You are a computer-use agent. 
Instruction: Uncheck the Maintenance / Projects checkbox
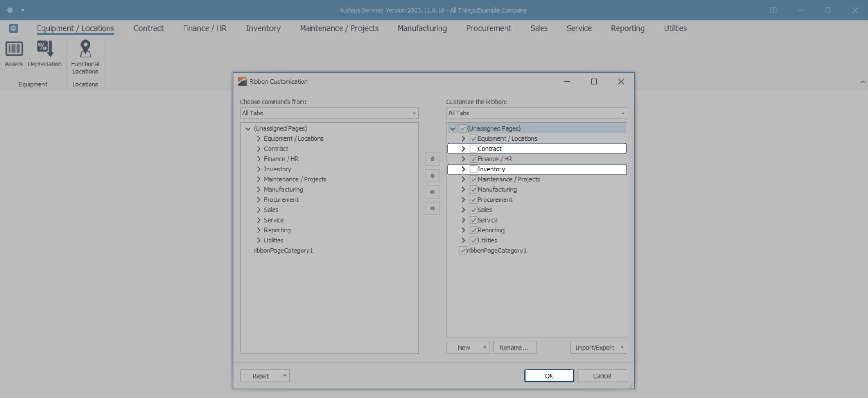pos(473,180)
